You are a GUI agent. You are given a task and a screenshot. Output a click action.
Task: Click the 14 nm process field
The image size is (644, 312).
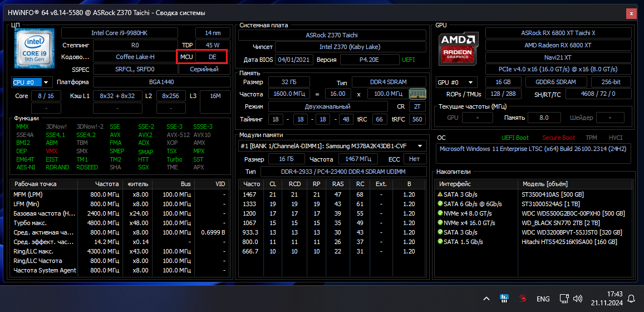[x=213, y=33]
